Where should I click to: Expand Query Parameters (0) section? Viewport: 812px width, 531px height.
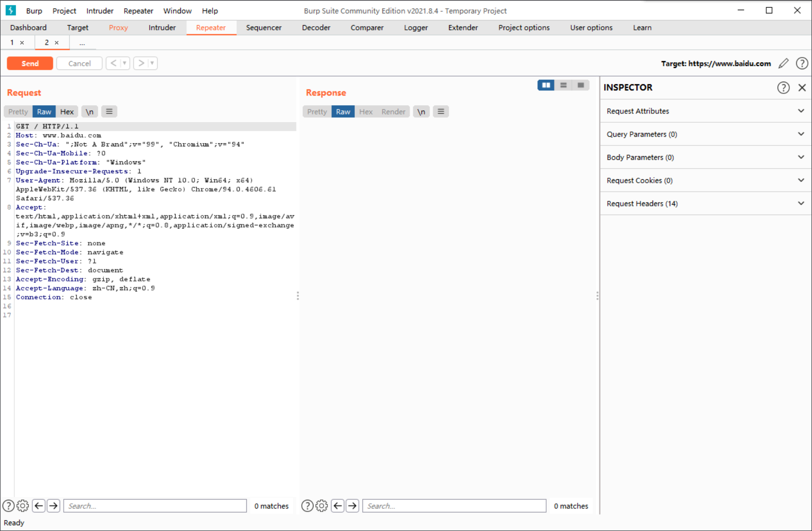click(706, 134)
